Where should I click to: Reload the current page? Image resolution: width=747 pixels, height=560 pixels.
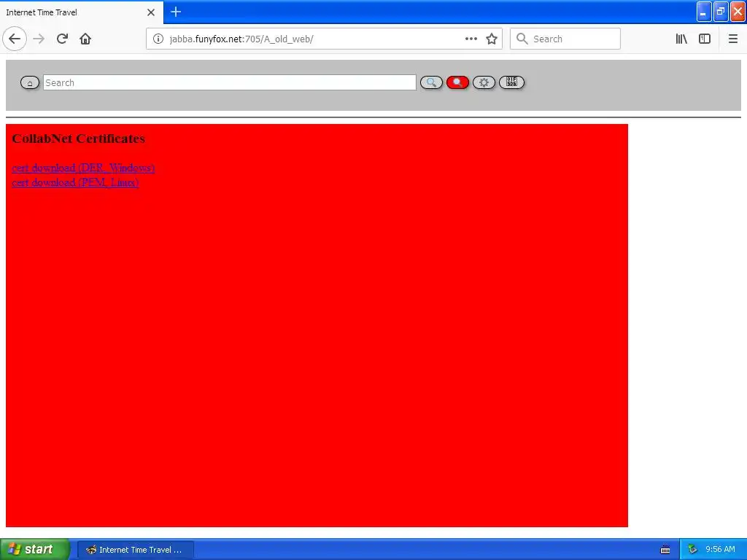[63, 39]
